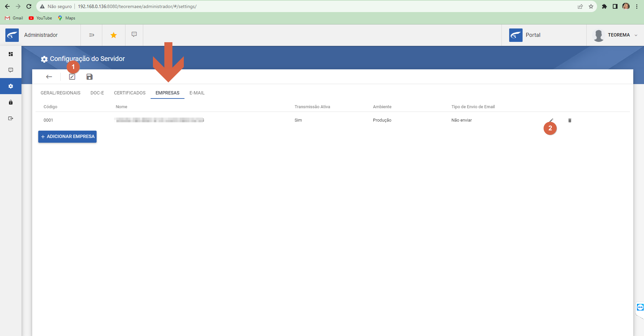Collapse the sidebar menu toggle icon
This screenshot has width=644, height=336.
coord(92,35)
